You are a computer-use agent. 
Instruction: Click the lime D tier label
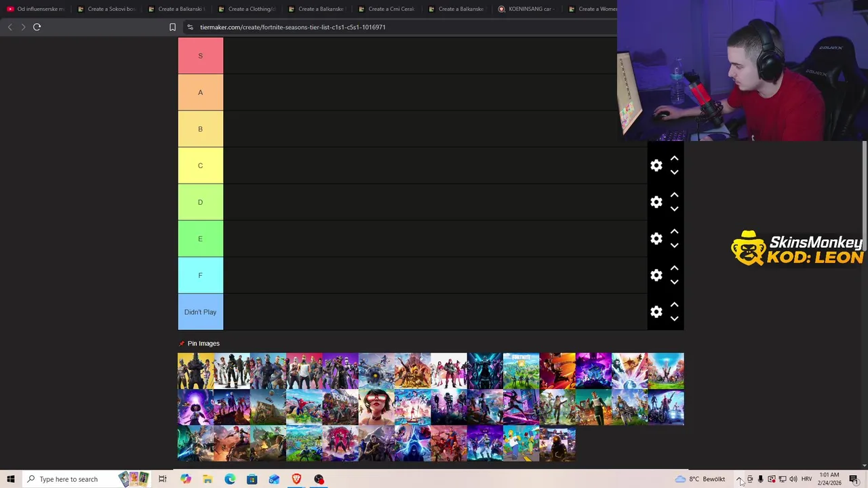tap(200, 202)
